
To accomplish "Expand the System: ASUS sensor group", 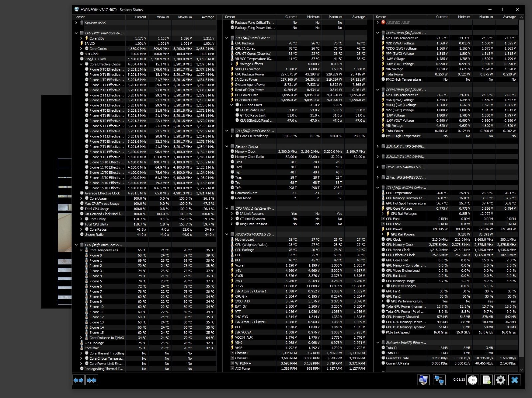I will (x=76, y=23).
